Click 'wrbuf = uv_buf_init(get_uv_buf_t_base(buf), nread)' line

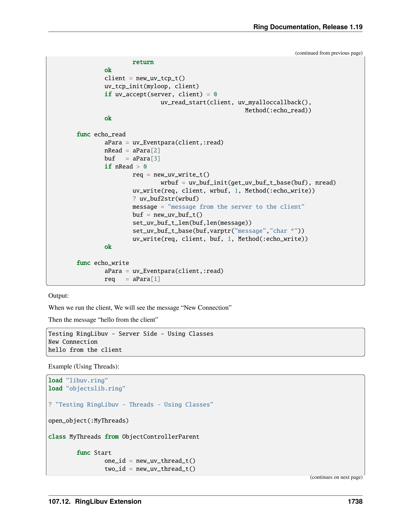[x=248, y=183]
